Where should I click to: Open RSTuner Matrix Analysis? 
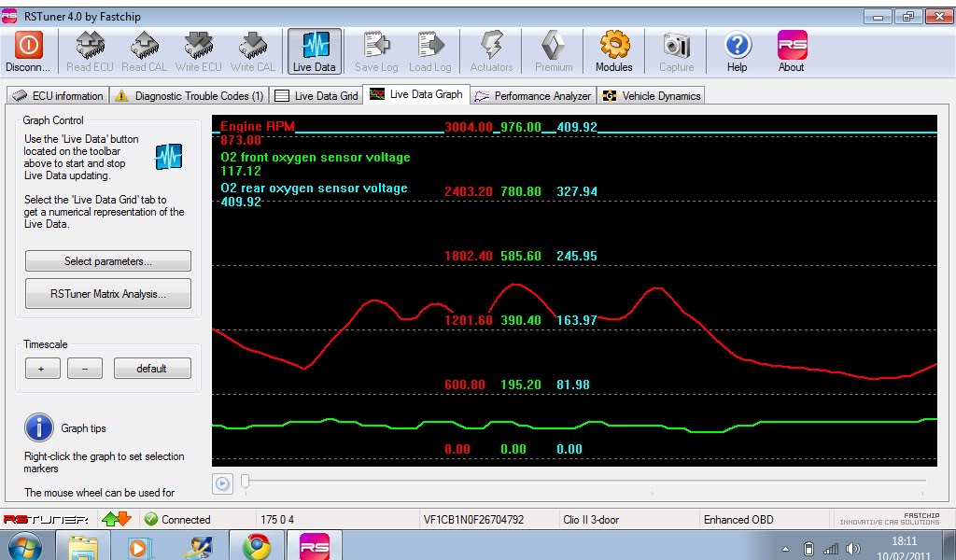[108, 294]
